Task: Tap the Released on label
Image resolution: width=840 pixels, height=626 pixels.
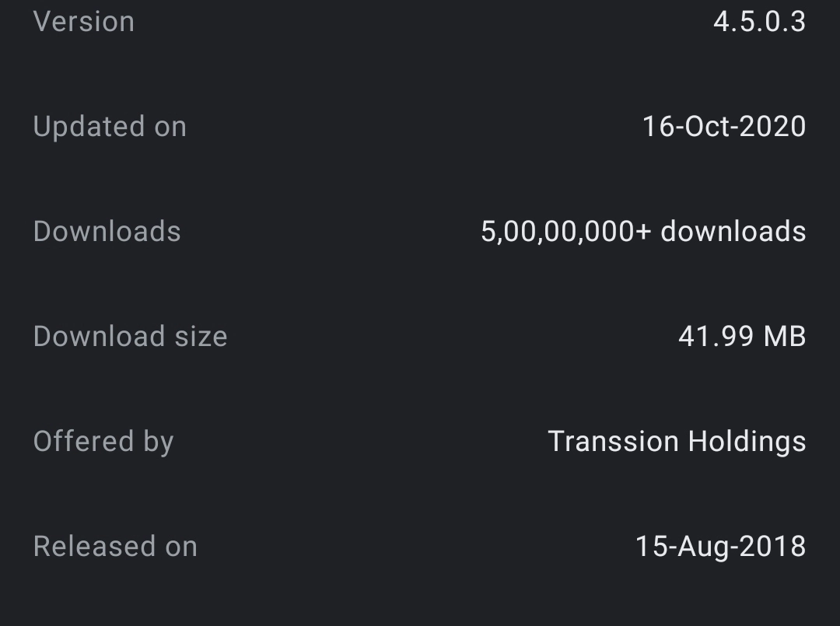Action: [115, 547]
